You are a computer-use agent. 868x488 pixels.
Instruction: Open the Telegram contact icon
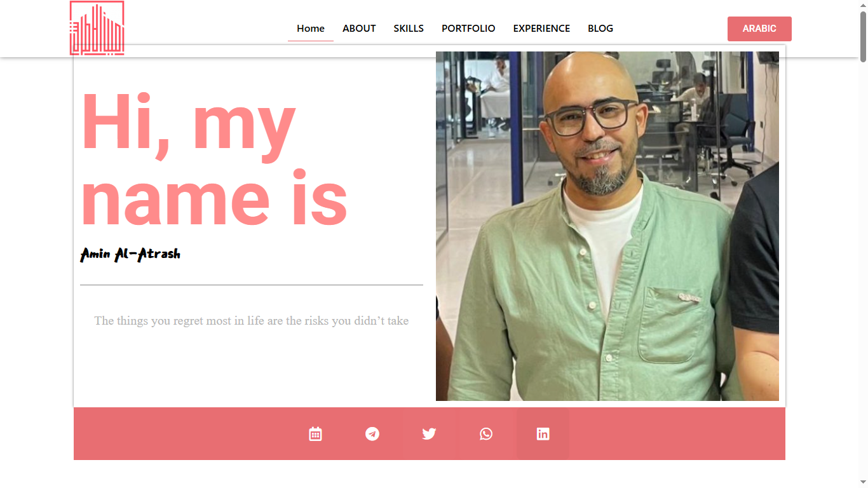tap(372, 434)
